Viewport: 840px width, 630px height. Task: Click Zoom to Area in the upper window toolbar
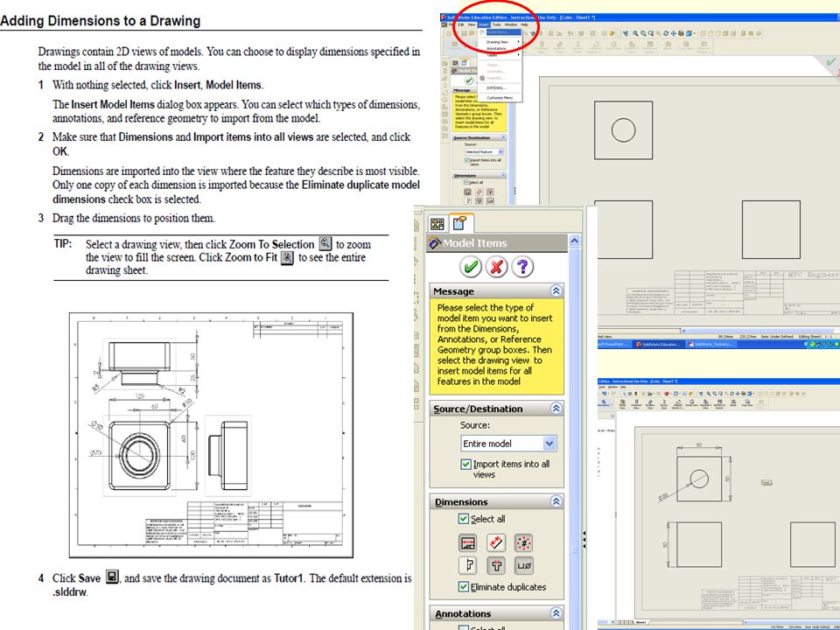(x=643, y=33)
